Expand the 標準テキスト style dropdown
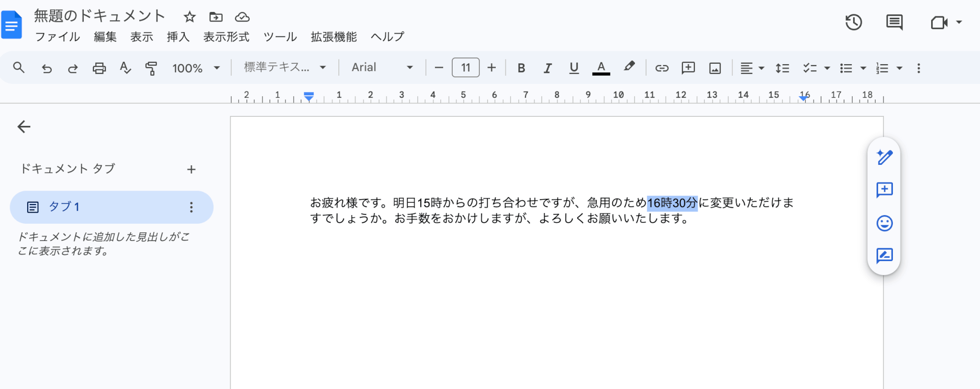 (x=285, y=68)
